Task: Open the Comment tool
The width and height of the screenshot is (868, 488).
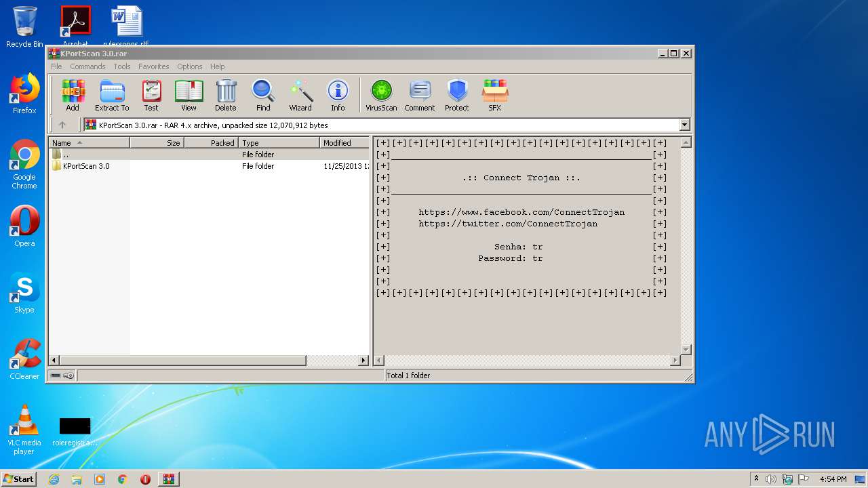Action: tap(420, 95)
